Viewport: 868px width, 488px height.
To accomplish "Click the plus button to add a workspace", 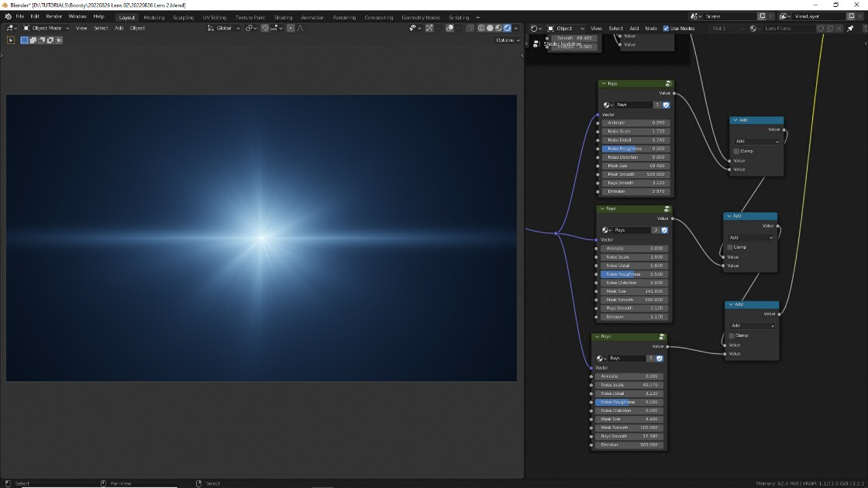I will tap(477, 17).
